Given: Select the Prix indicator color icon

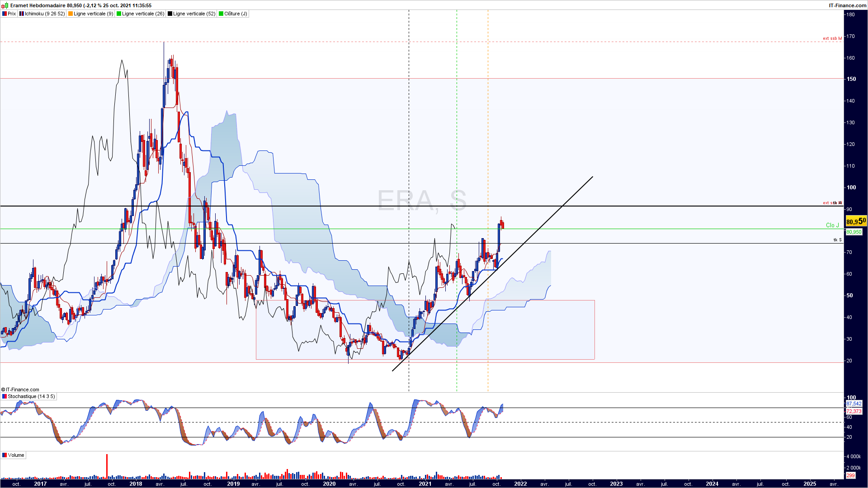Looking at the screenshot, I should pos(5,14).
